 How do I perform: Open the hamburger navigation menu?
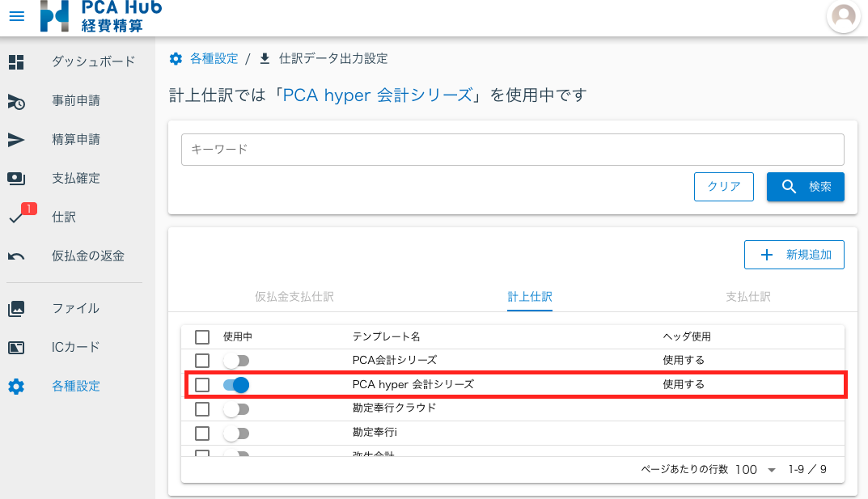pos(16,16)
